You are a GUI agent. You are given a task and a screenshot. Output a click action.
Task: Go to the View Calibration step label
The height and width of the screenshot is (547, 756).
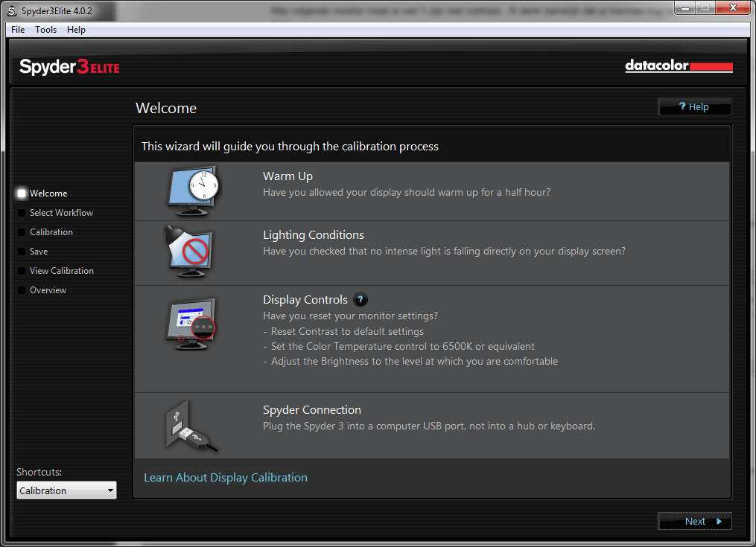tap(62, 270)
